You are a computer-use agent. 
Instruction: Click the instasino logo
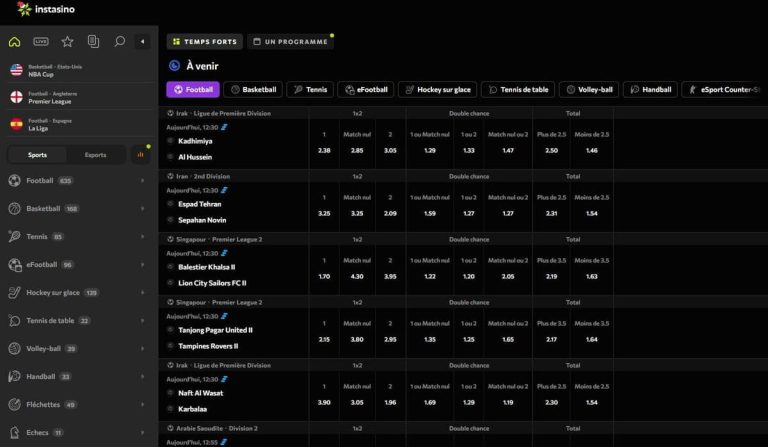coord(46,9)
